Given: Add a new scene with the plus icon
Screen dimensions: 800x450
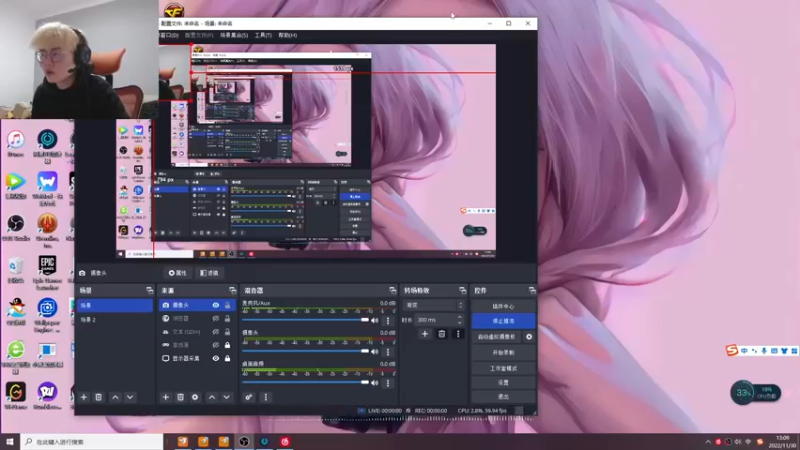Looking at the screenshot, I should 84,397.
